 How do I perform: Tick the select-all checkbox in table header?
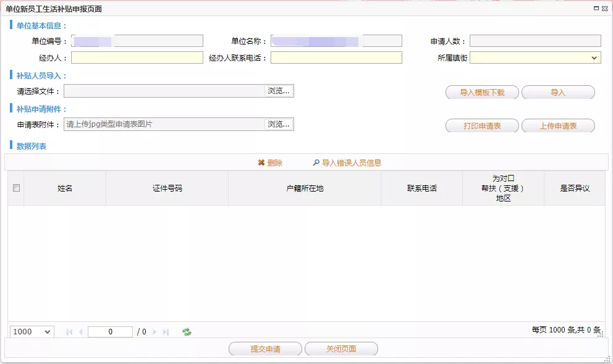16,188
